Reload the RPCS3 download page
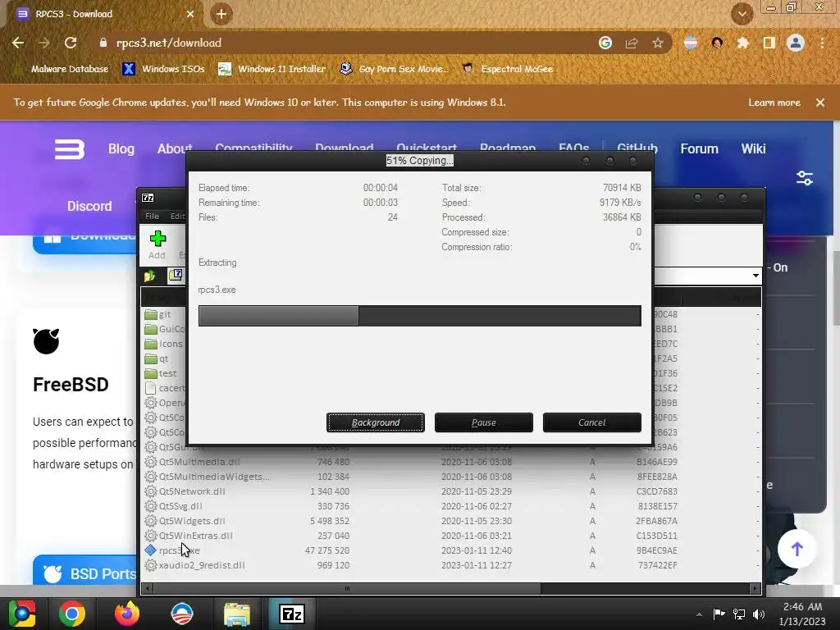The width and height of the screenshot is (840, 630). pyautogui.click(x=71, y=43)
